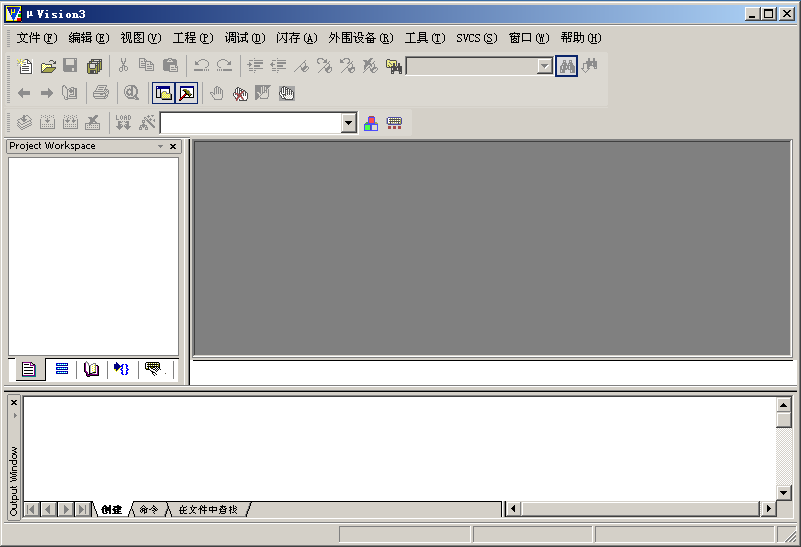The image size is (801, 547).
Task: Open the 视图(V) menu
Action: pos(141,38)
